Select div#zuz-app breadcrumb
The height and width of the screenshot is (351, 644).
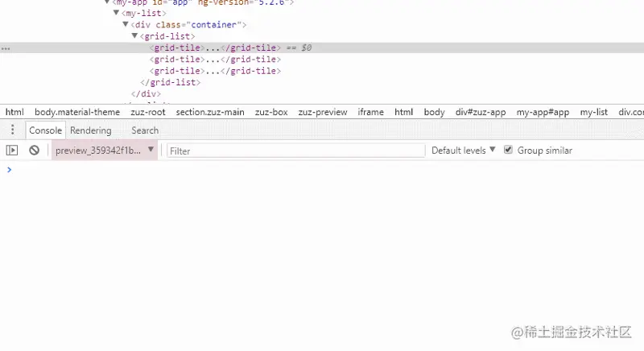pyautogui.click(x=481, y=112)
